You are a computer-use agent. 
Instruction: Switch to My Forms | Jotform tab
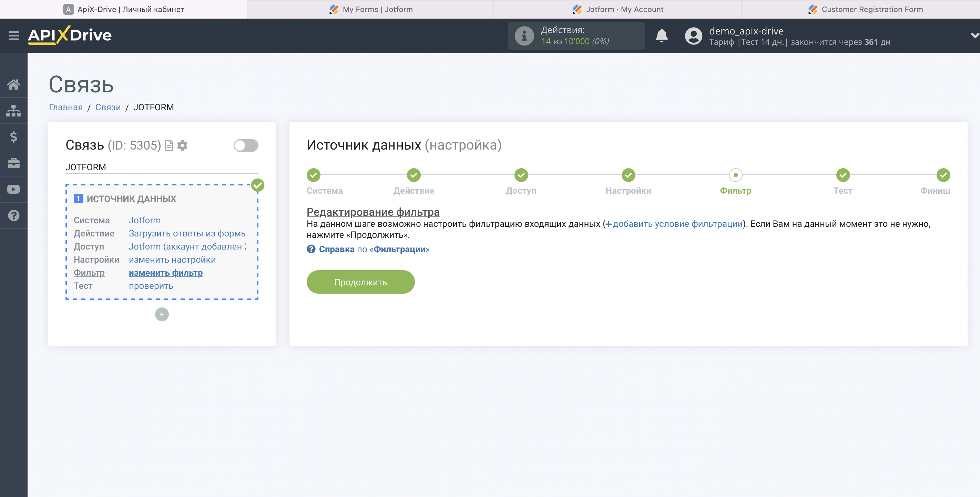370,9
